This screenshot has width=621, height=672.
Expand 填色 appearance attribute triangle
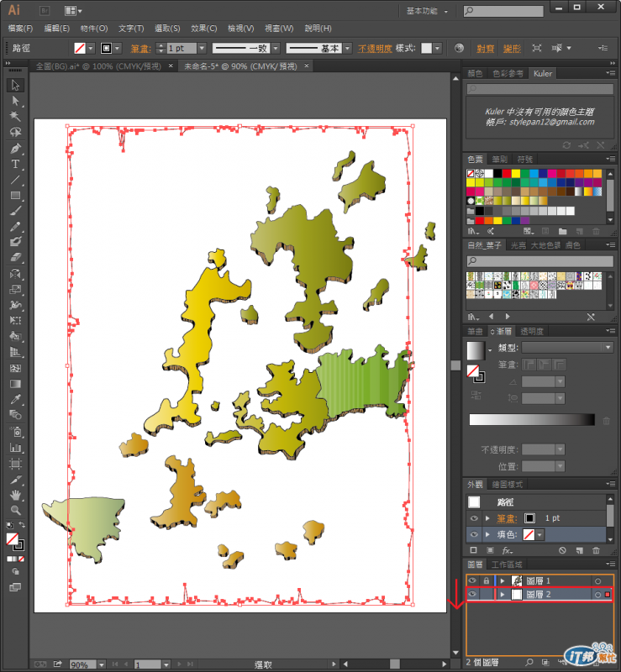coord(487,534)
